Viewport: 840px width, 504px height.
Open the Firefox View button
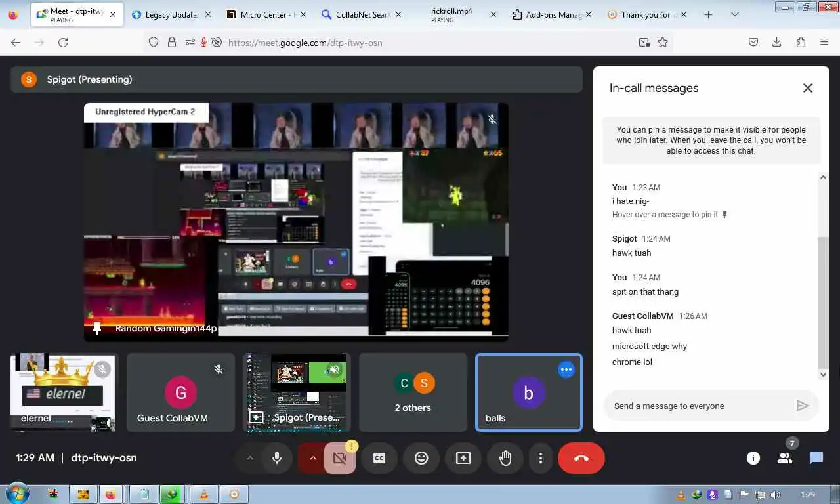13,14
